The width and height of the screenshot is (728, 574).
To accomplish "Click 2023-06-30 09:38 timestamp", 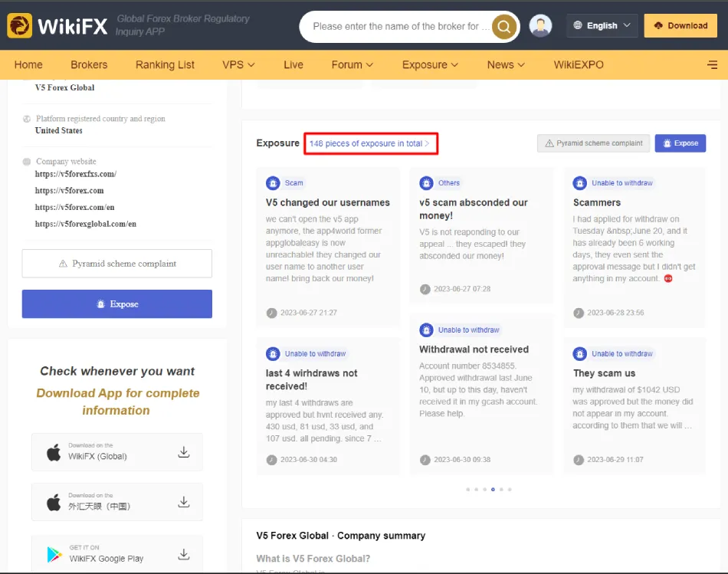I will pyautogui.click(x=462, y=459).
